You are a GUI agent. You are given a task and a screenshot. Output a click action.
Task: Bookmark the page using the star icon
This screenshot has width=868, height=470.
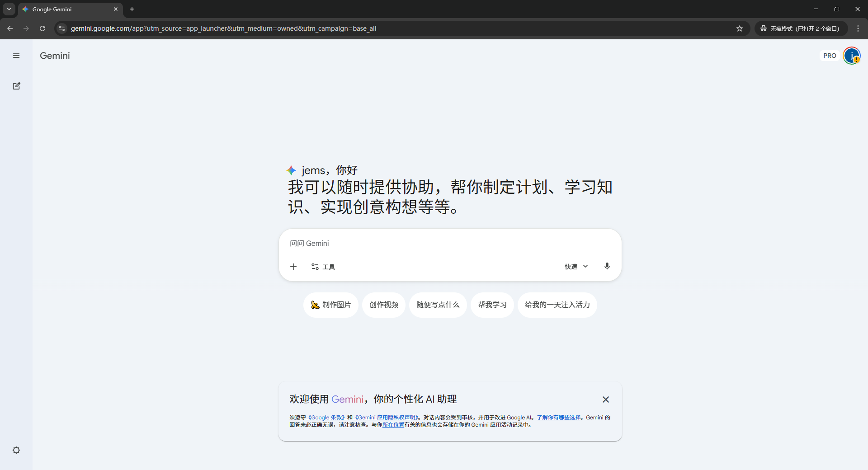[740, 28]
